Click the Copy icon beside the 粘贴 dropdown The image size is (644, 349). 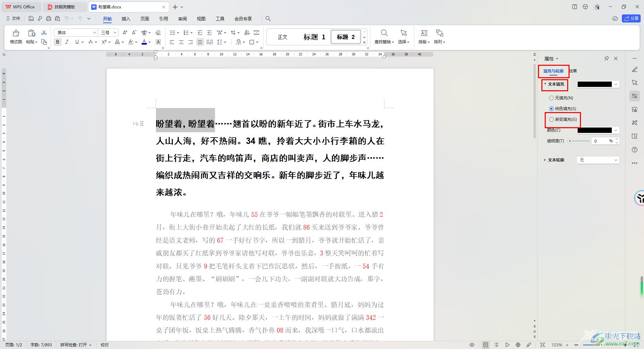pos(44,42)
